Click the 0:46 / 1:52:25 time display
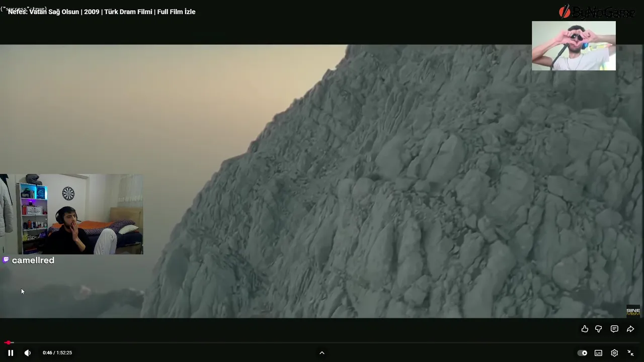The width and height of the screenshot is (644, 362). point(57,353)
